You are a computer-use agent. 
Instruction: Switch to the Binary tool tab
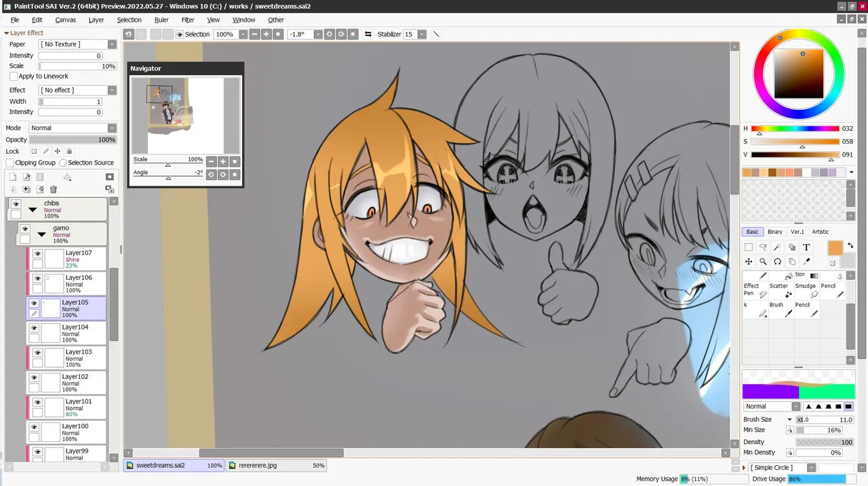click(x=775, y=232)
